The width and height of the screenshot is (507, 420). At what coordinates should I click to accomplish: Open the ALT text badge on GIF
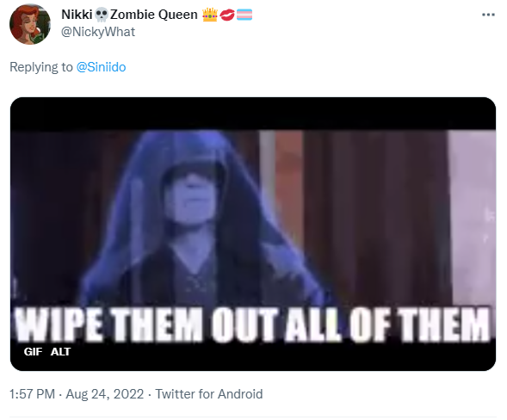(x=60, y=351)
